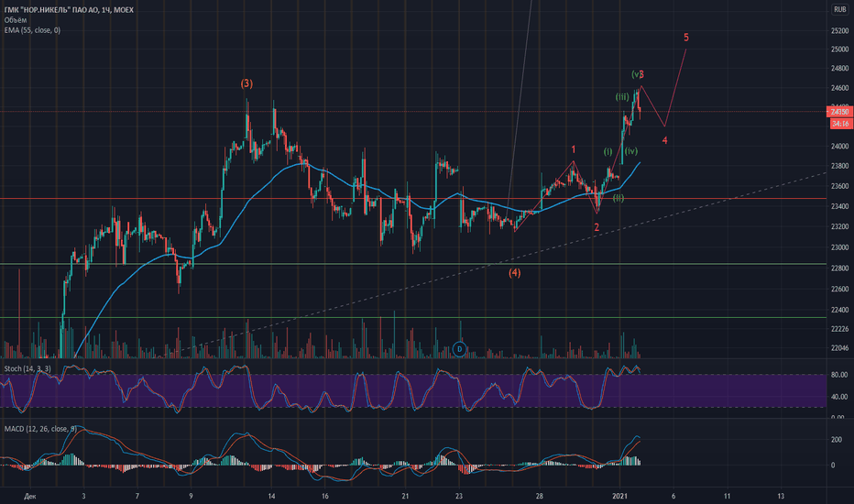Screen dimensions: 854x504
Task: Select the orange (3) wave label
Action: click(x=246, y=83)
